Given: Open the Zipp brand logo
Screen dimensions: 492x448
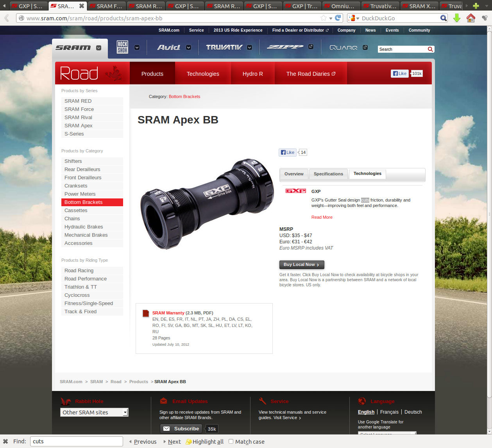Looking at the screenshot, I should point(285,47).
